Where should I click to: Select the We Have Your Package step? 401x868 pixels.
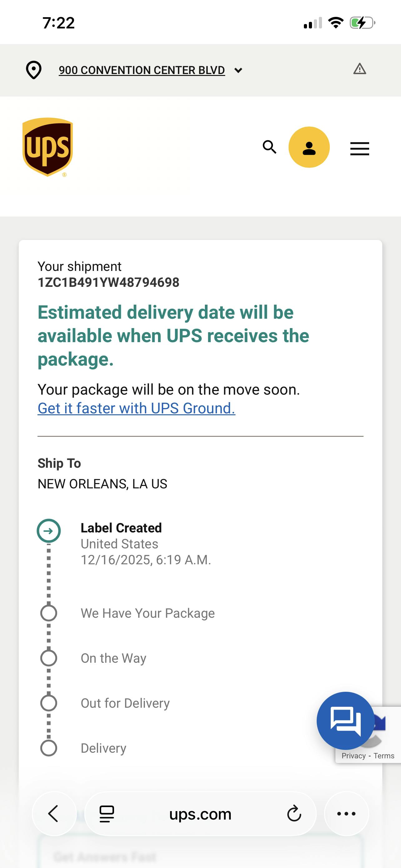tap(147, 613)
